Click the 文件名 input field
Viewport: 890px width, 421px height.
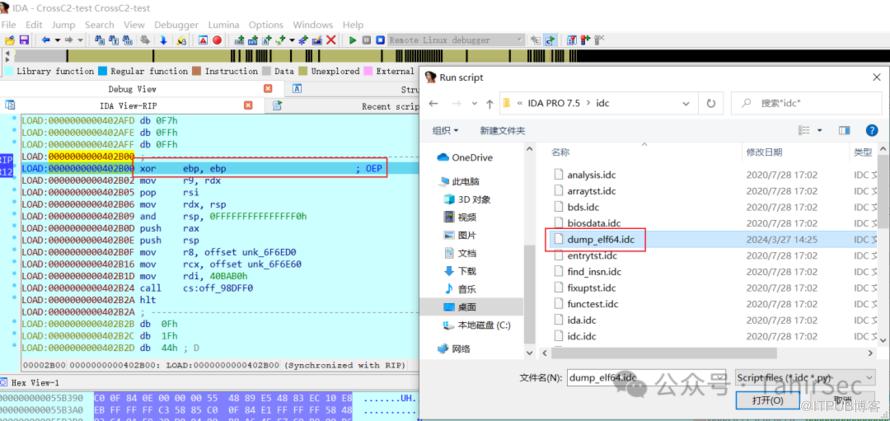(646, 377)
